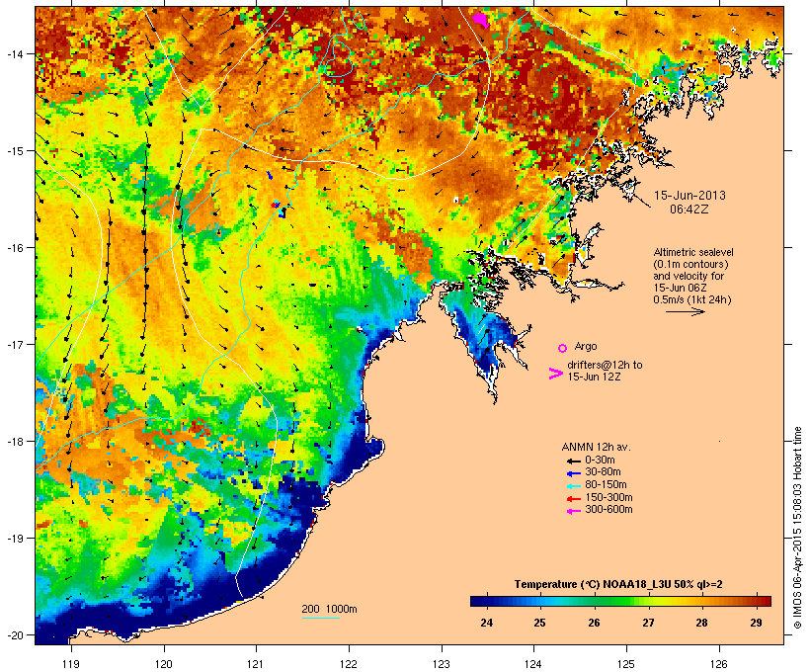The image size is (810, 672).
Task: Click the date label 15-Jun-2013
Action: click(x=689, y=196)
